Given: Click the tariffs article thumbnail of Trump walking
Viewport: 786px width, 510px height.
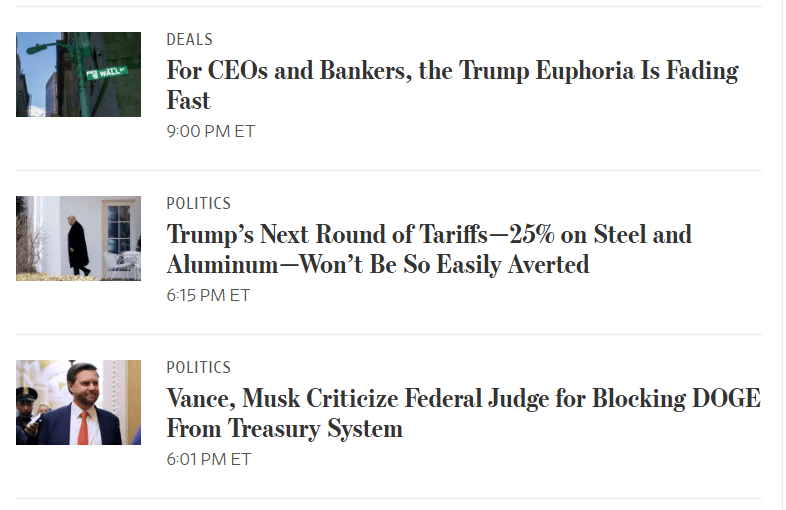Looking at the screenshot, I should tap(78, 238).
